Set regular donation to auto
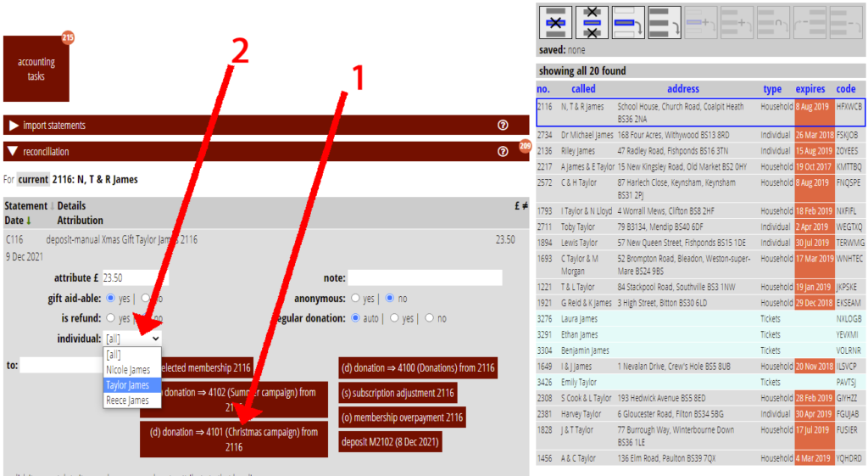 pyautogui.click(x=355, y=318)
